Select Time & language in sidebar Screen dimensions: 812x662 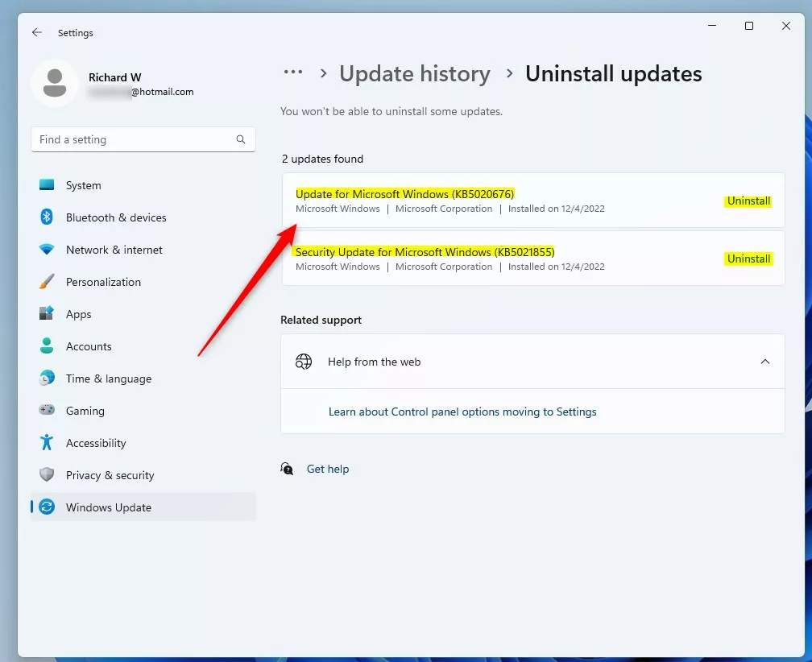143,378
